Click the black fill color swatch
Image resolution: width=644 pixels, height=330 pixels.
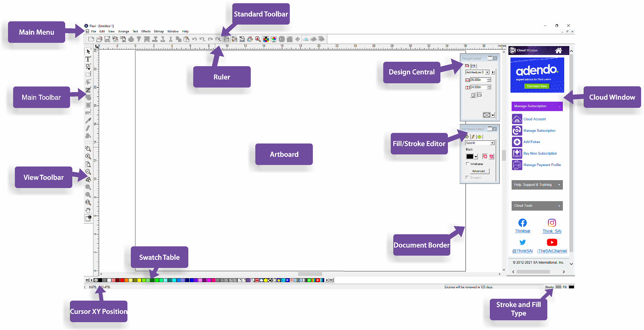click(x=470, y=157)
